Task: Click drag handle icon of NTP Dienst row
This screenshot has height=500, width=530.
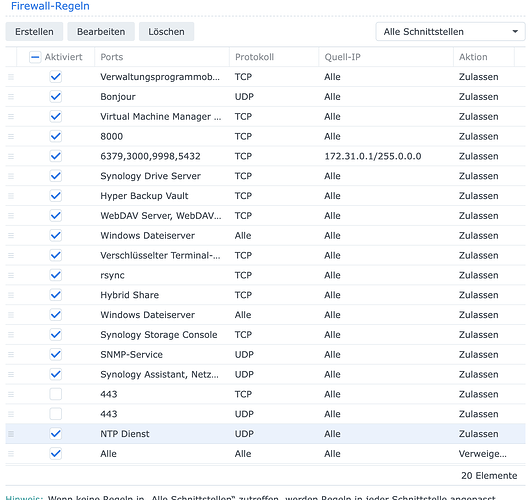Action: pos(11,434)
